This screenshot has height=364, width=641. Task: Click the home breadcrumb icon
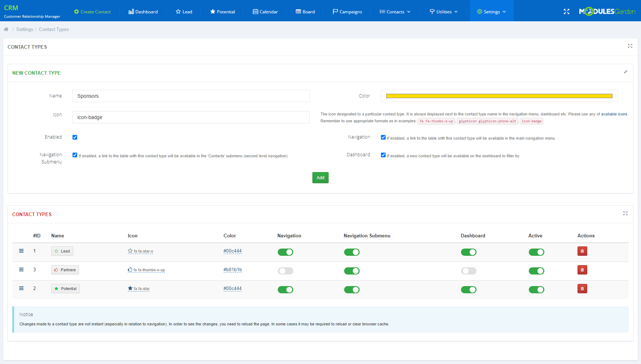click(x=6, y=29)
